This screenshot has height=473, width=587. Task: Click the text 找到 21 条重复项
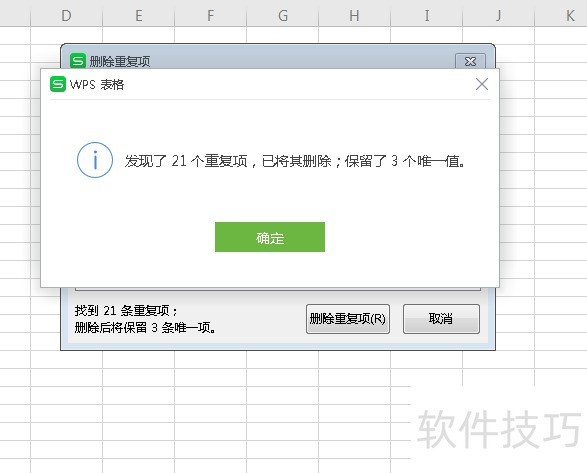point(126,310)
